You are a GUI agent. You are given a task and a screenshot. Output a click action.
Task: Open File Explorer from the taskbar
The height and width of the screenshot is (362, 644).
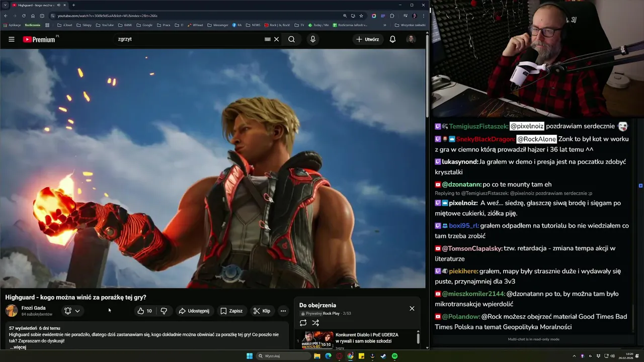click(x=317, y=356)
